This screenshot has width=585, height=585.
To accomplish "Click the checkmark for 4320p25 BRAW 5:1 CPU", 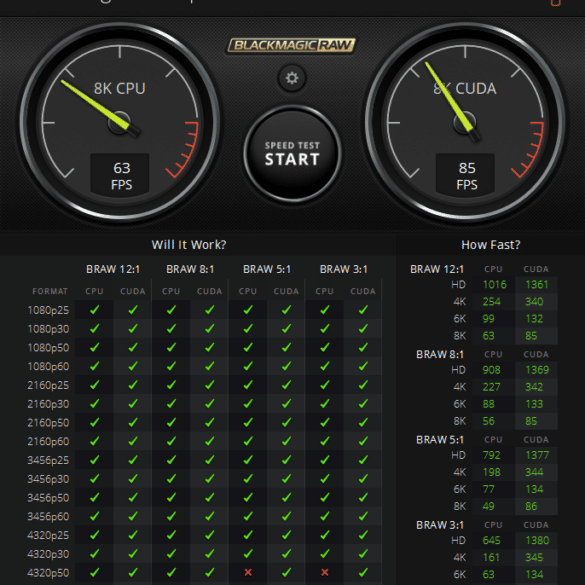I will [x=248, y=535].
